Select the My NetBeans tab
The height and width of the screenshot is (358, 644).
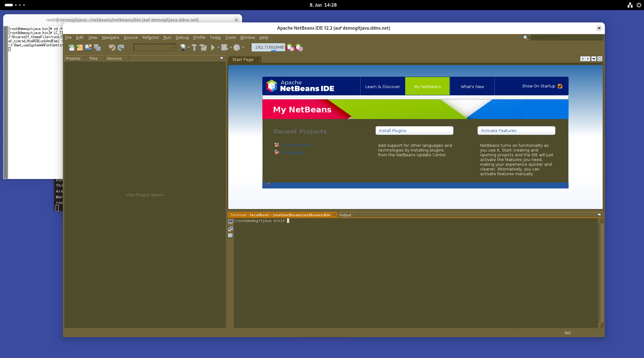coord(427,86)
